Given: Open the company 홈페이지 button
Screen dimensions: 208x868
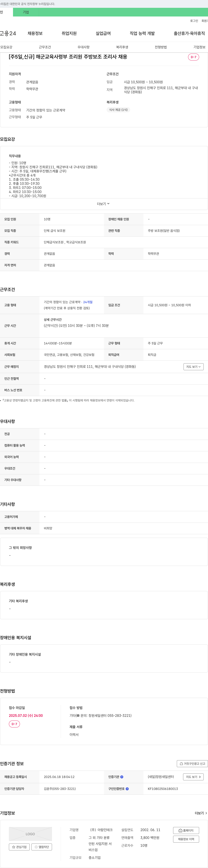Looking at the screenshot, I should 186,830.
